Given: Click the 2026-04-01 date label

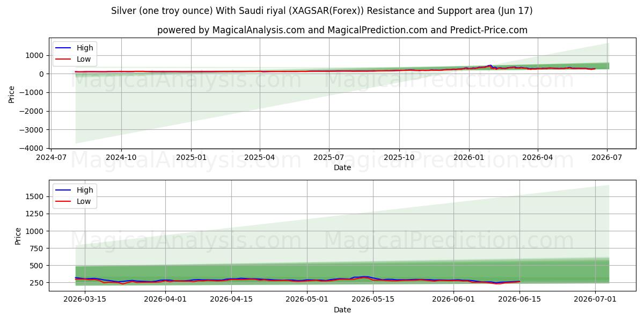Looking at the screenshot, I should pyautogui.click(x=165, y=300).
